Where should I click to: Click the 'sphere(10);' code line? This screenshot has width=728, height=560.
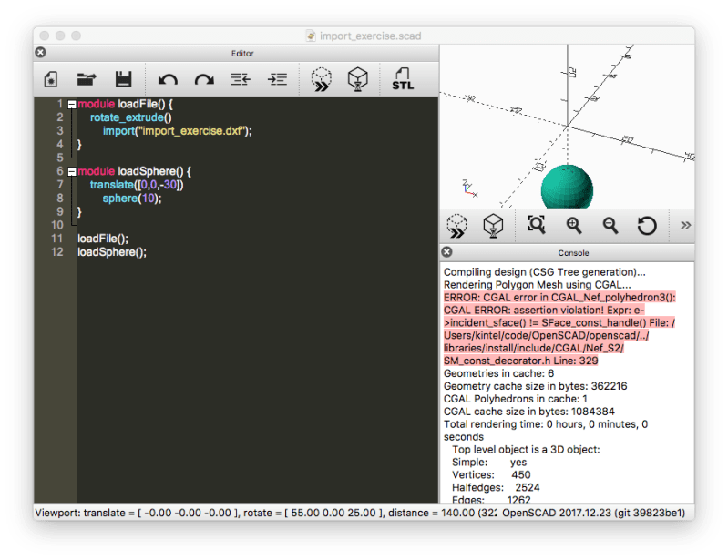(x=132, y=199)
